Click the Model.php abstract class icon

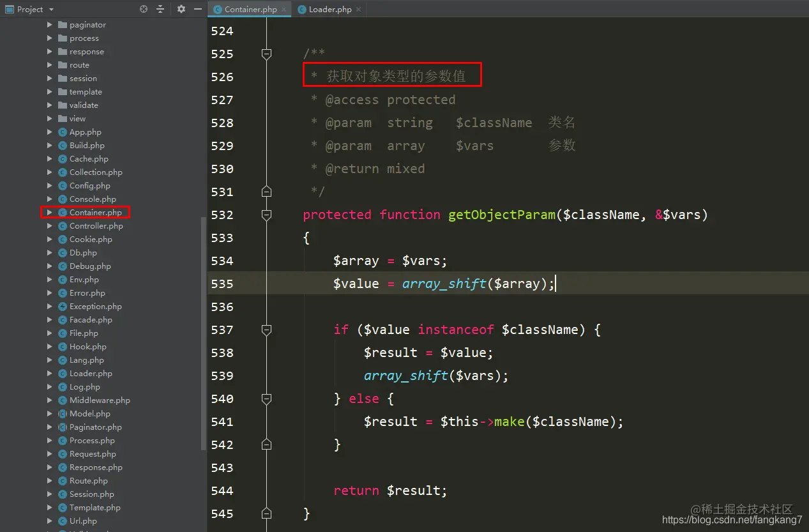coord(63,414)
